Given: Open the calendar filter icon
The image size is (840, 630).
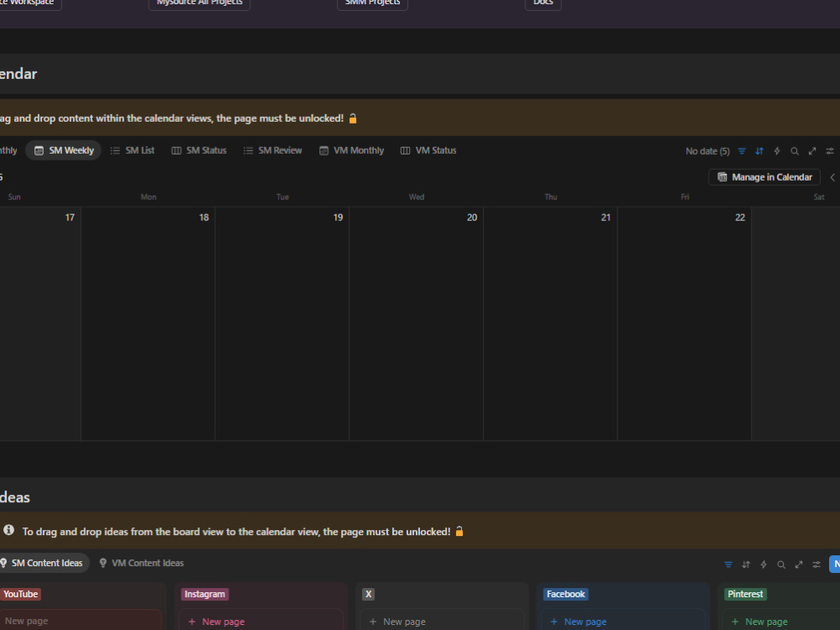Looking at the screenshot, I should coord(742,151).
